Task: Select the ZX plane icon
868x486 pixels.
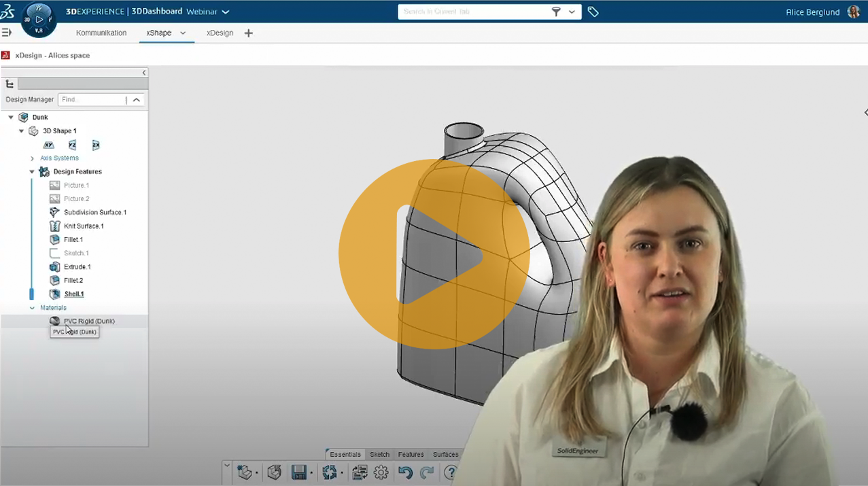Action: coord(96,145)
